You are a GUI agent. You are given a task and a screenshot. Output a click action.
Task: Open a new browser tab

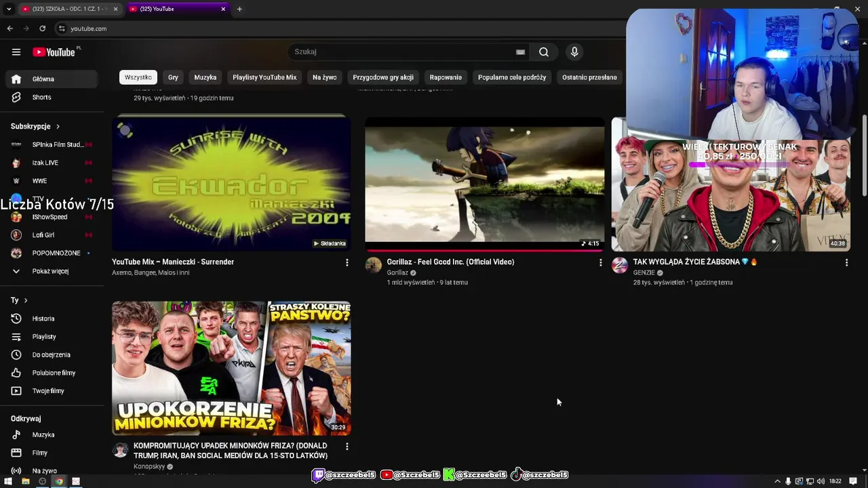(x=239, y=9)
